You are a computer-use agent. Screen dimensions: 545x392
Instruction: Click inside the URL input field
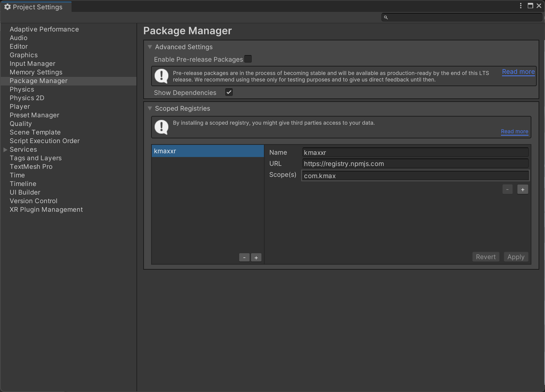415,163
